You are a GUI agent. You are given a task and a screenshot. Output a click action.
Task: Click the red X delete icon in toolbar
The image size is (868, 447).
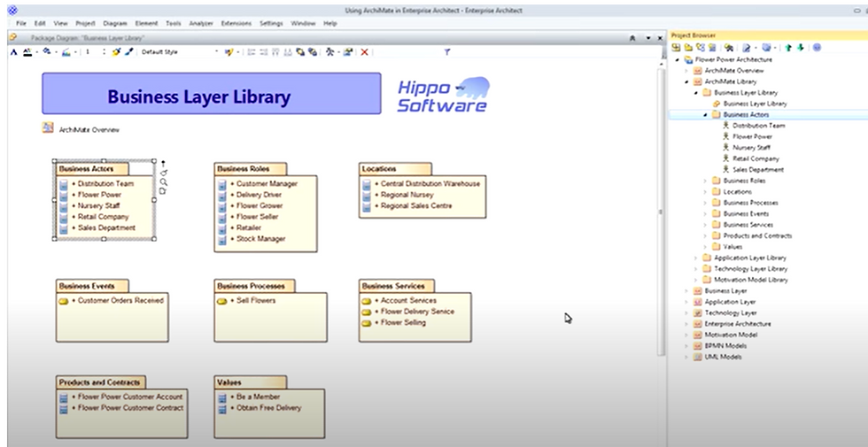tap(364, 52)
